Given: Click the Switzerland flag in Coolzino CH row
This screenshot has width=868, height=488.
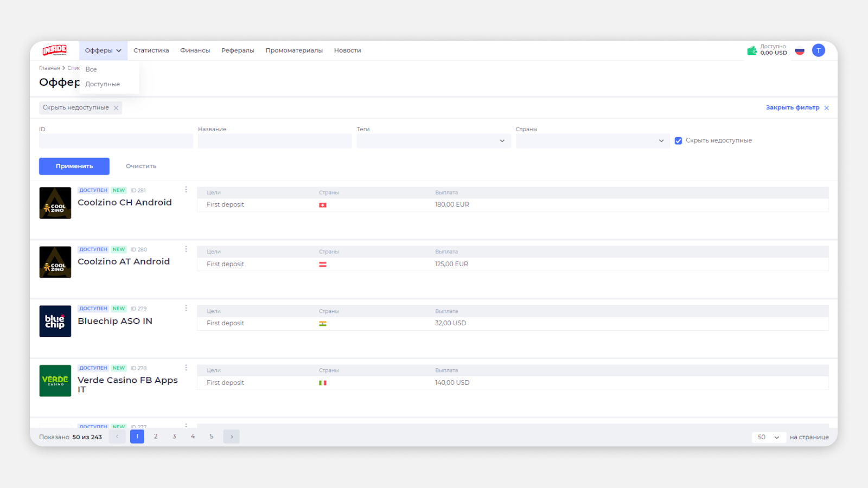Looking at the screenshot, I should point(323,205).
